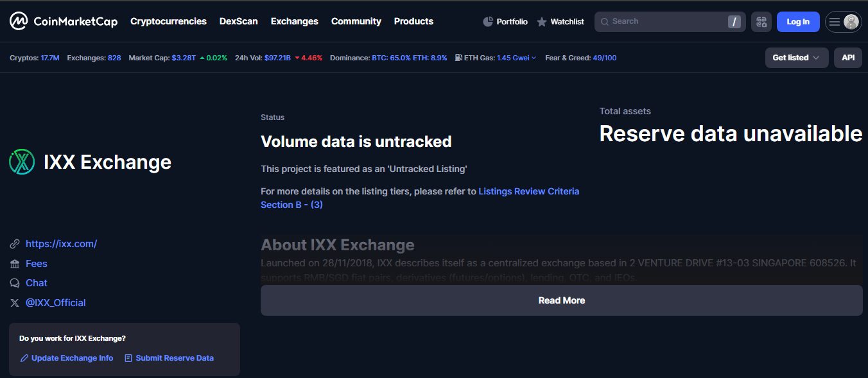868x378 pixels.
Task: Open the Watchlist star icon
Action: coord(542,22)
